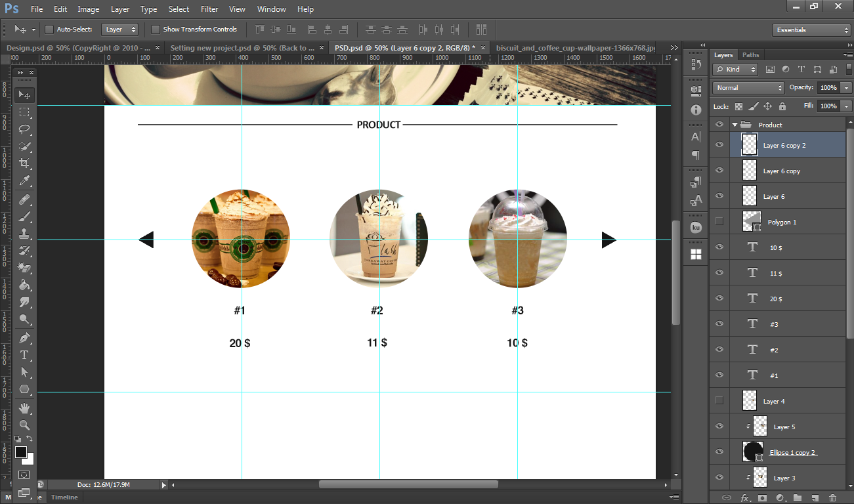Select the Lasso tool
Viewport: 854px width, 504px height.
[x=24, y=129]
